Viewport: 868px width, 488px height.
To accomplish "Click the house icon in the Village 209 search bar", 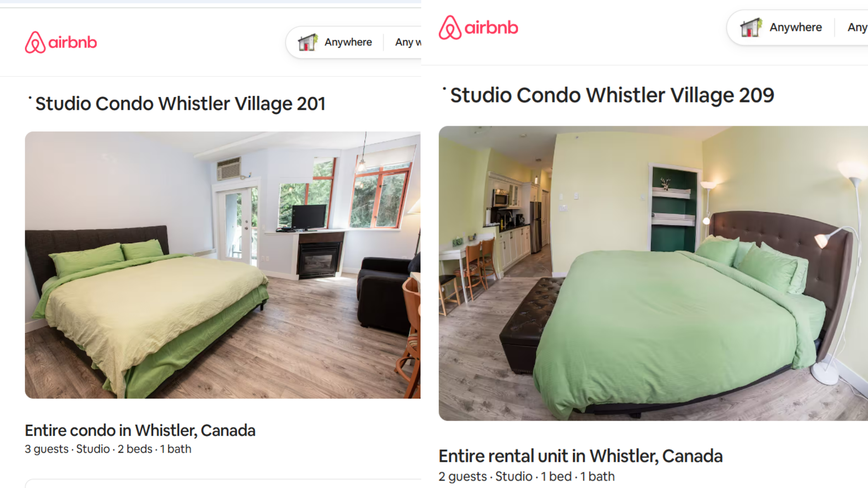I will pos(751,27).
